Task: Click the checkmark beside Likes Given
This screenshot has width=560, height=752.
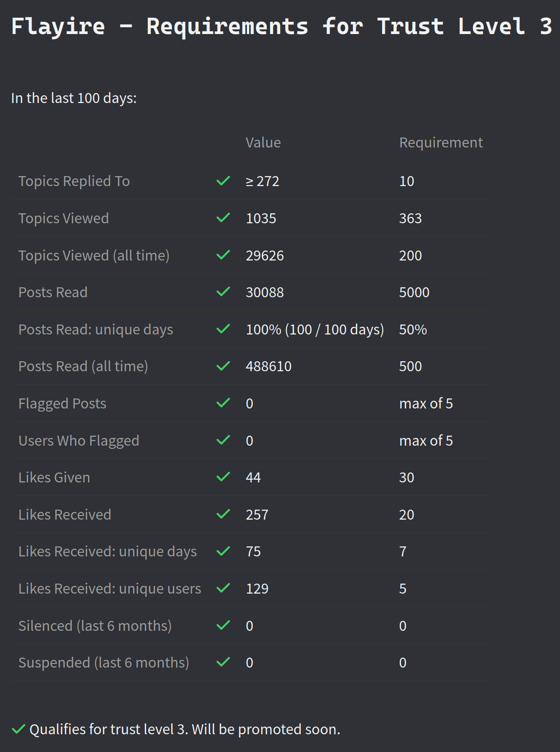Action: coord(223,477)
